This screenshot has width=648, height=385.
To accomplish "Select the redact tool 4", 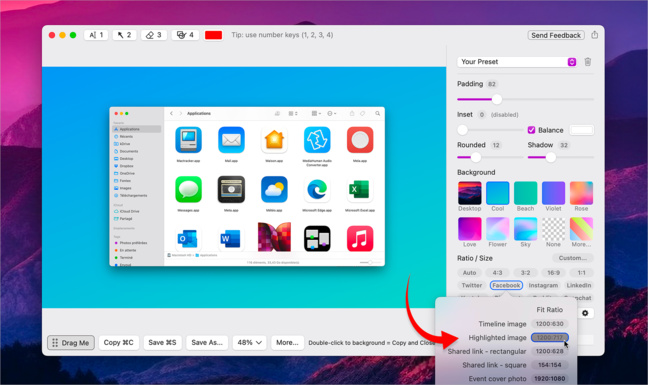I will point(185,35).
